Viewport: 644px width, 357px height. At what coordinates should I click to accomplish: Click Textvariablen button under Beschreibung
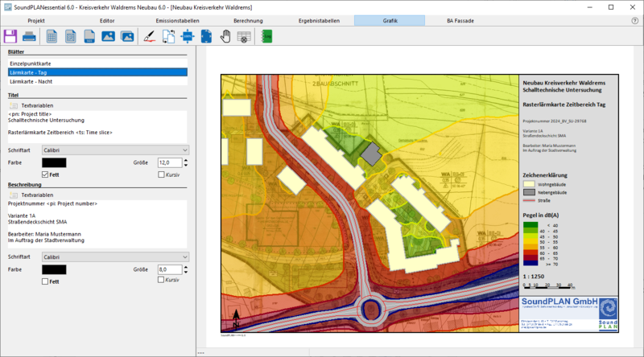point(36,195)
